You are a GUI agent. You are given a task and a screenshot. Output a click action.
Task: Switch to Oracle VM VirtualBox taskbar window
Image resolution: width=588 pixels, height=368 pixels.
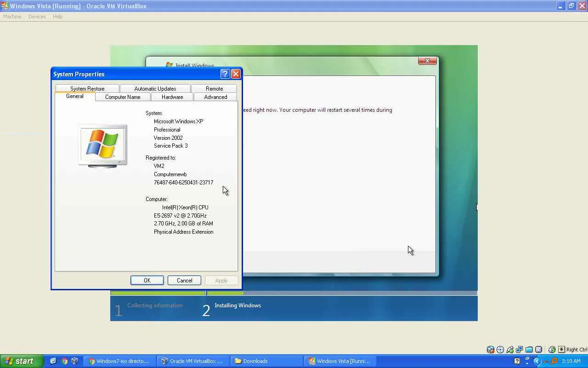[192, 361]
